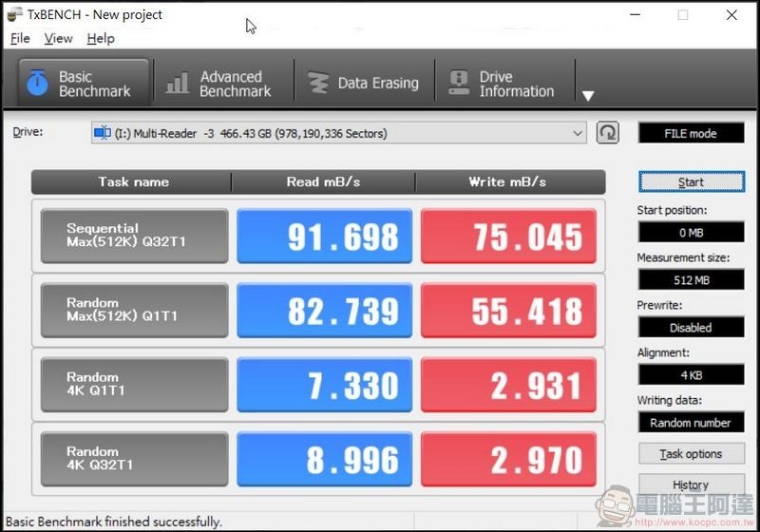Click the Basic Benchmark stopwatch icon
760x532 pixels.
click(37, 83)
